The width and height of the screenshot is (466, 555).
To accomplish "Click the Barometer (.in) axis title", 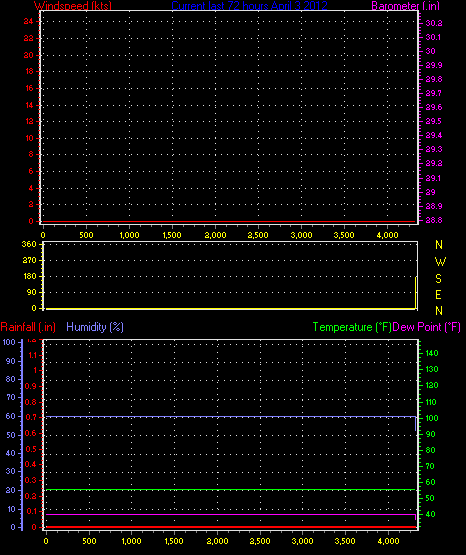I will (404, 5).
